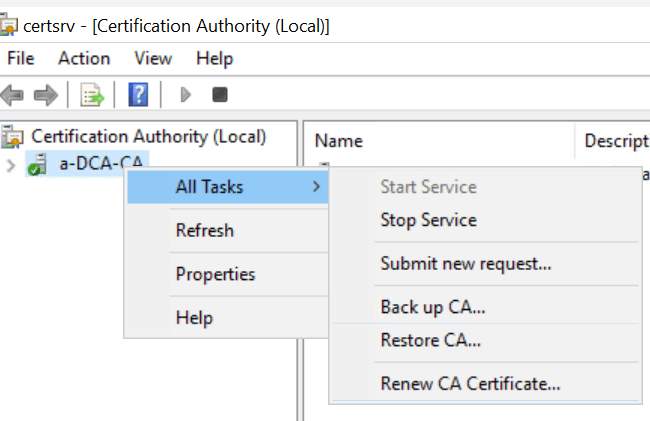The height and width of the screenshot is (421, 650).
Task: Click the Back arrow toolbar icon
Action: (x=12, y=95)
